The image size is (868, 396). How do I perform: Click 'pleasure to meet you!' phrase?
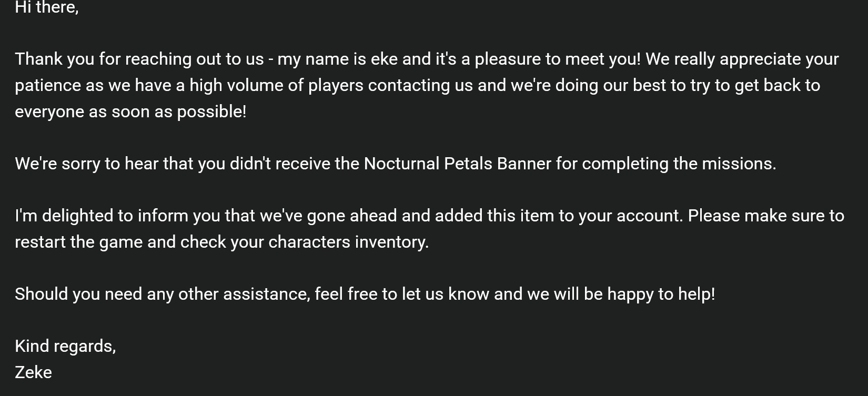558,59
